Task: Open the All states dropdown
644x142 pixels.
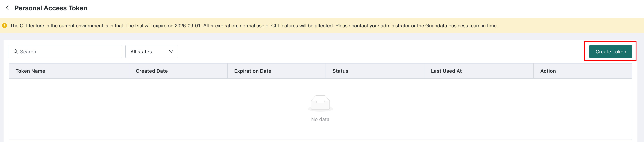Action: click(x=152, y=52)
